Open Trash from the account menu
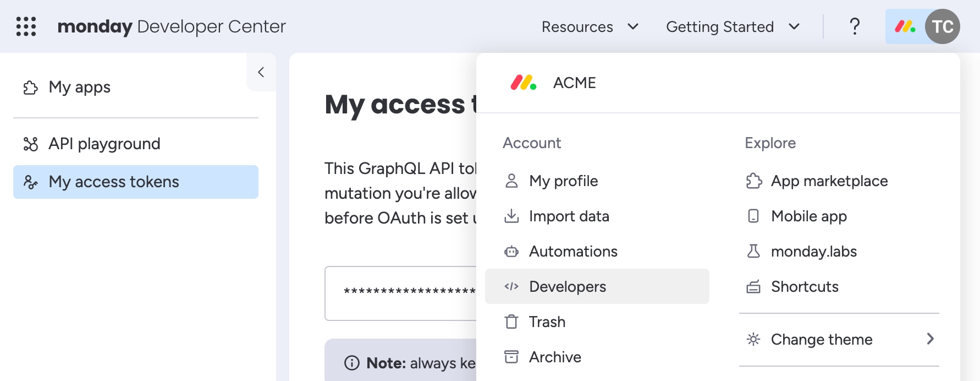Screen dimensions: 980x381 point(547,322)
